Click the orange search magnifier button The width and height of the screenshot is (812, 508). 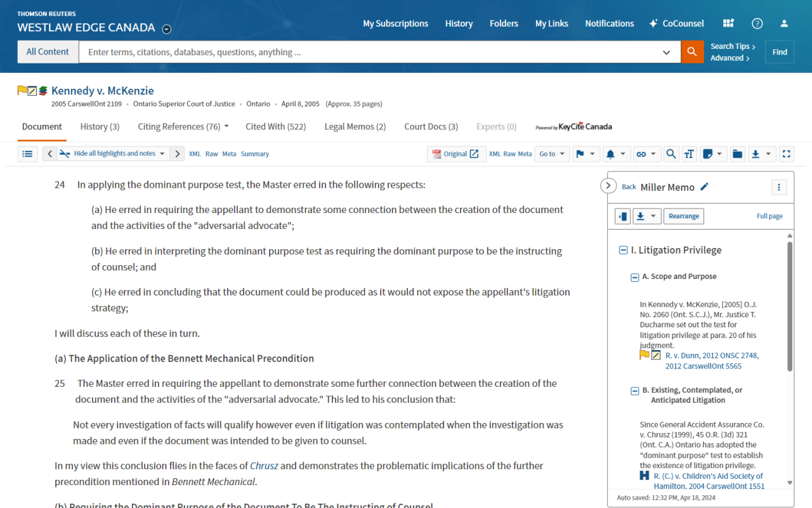(692, 52)
